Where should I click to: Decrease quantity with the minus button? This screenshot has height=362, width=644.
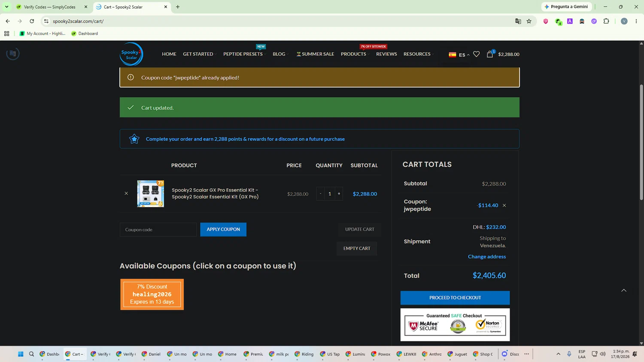[321, 193]
